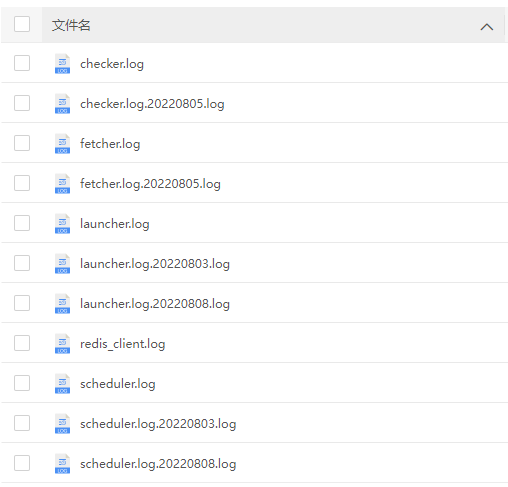
Task: Select checkbox for launcher.log.20220803.log
Action: coord(22,263)
